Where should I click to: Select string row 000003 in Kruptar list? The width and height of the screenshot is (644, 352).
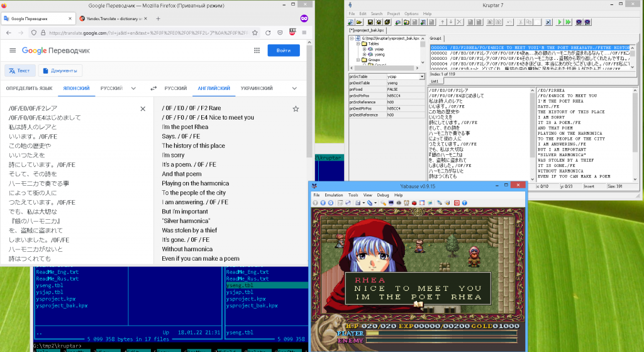coord(530,59)
